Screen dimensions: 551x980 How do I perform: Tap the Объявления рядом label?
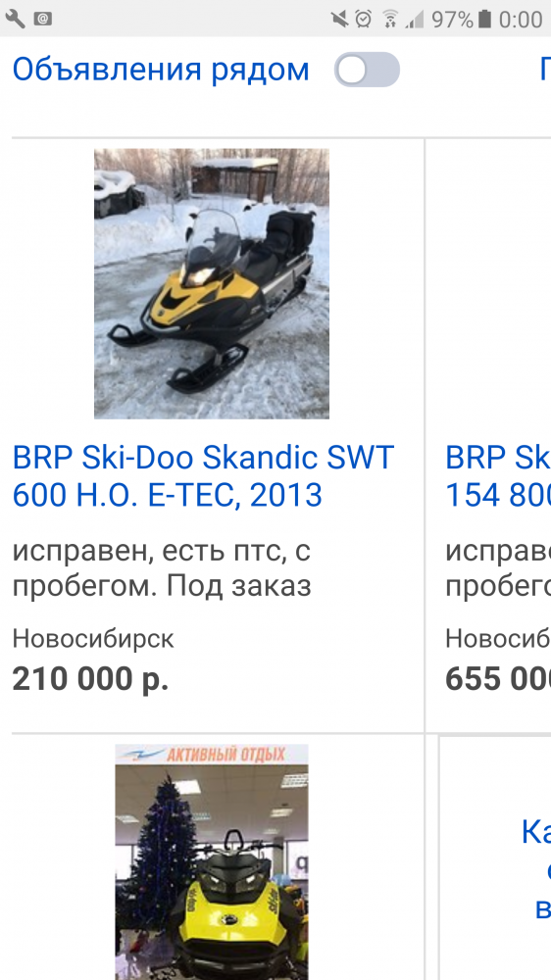(161, 70)
